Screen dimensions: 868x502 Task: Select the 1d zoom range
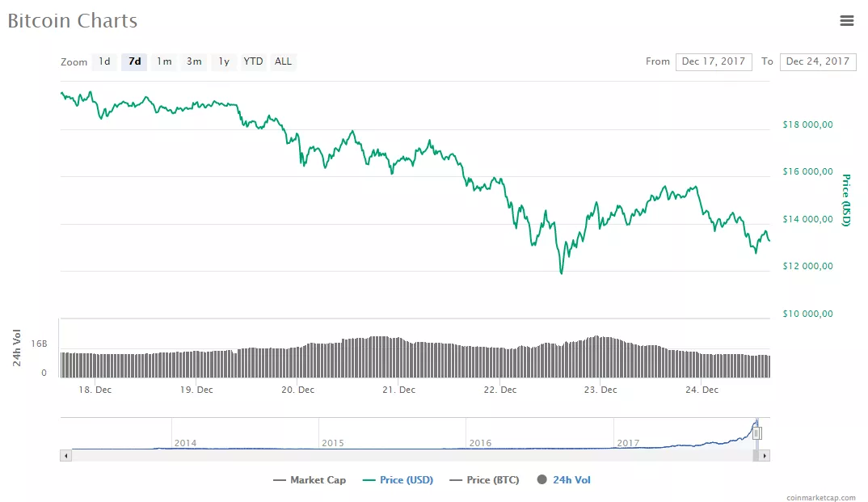point(104,61)
